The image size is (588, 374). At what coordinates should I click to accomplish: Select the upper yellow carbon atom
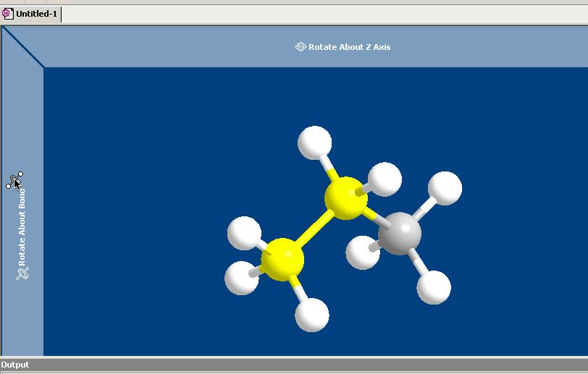point(345,197)
